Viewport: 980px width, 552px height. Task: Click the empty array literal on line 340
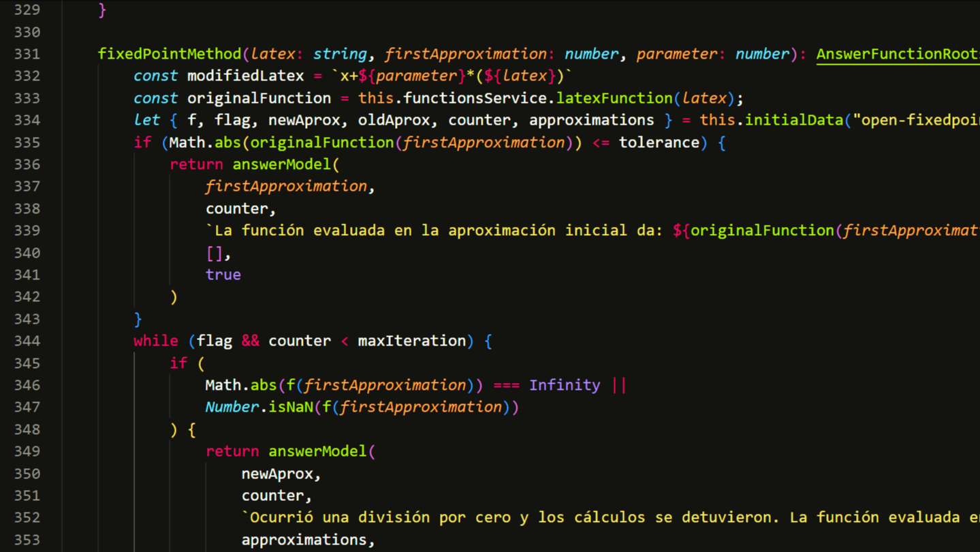coord(215,253)
